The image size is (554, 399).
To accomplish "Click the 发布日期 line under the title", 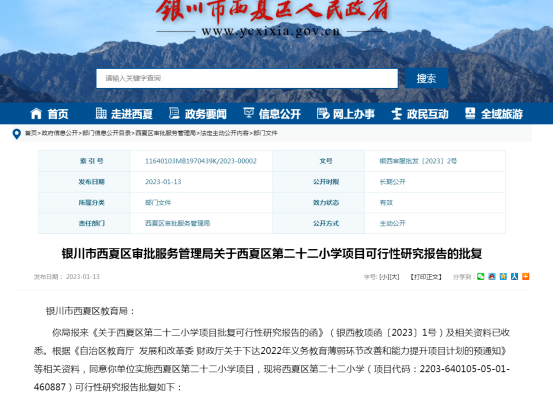I will point(66,277).
